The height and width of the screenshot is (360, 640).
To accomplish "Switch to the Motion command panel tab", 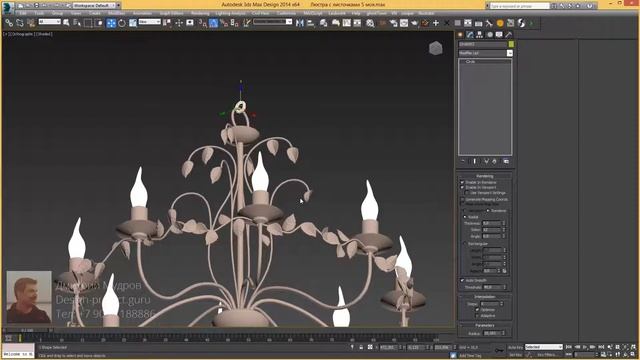I will click(489, 35).
